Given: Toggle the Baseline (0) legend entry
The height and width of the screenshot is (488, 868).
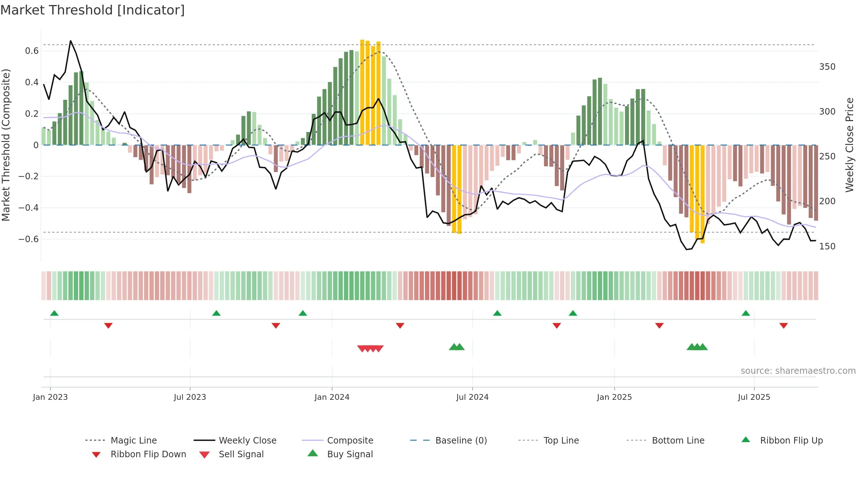Looking at the screenshot, I should [448, 440].
